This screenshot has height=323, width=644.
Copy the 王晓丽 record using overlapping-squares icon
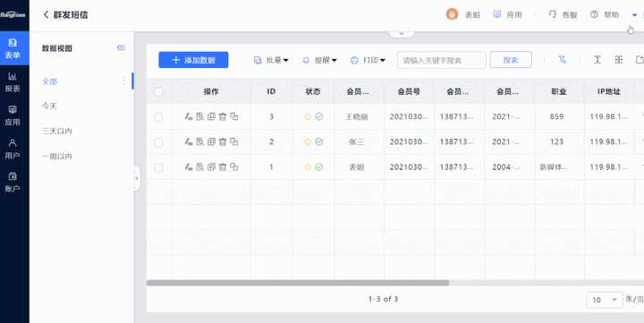tap(234, 116)
